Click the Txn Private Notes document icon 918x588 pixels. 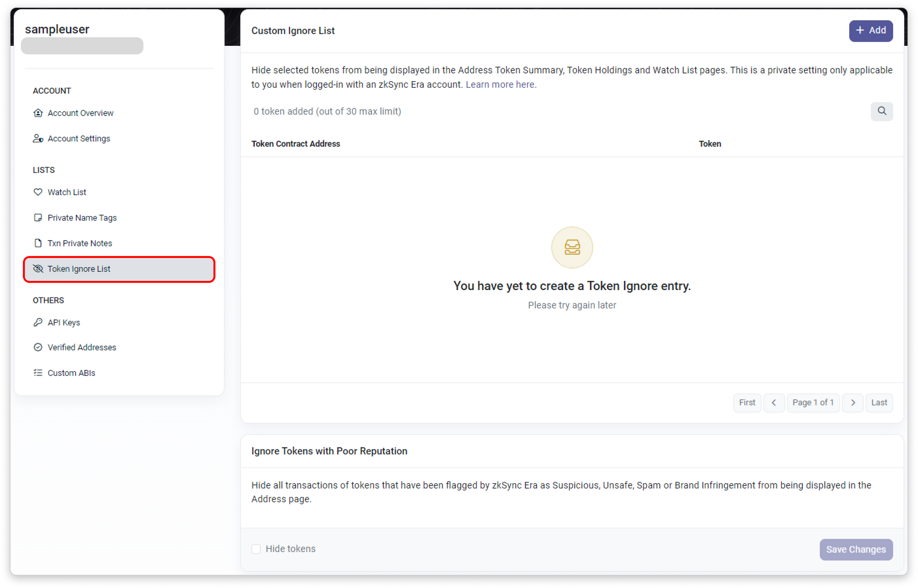tap(38, 243)
